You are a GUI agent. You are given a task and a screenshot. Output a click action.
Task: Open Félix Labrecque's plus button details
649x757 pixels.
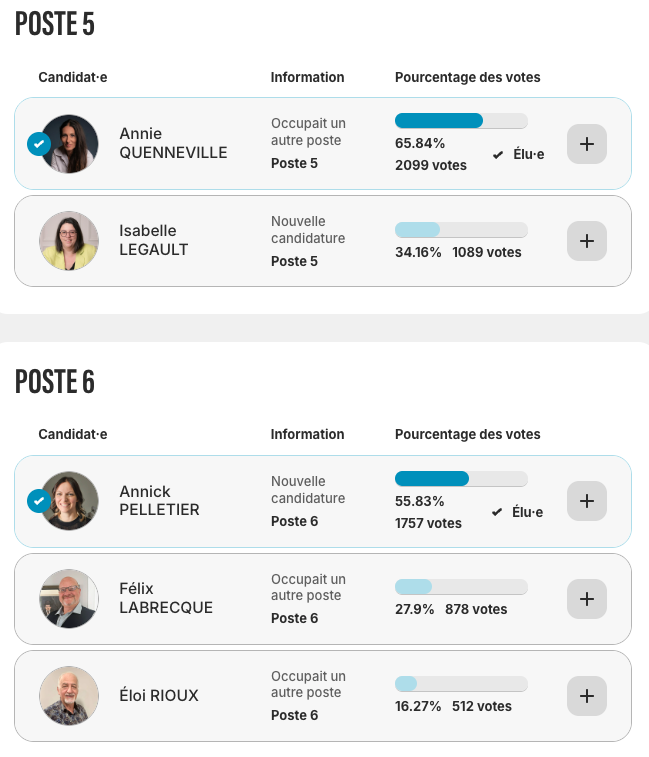click(587, 599)
